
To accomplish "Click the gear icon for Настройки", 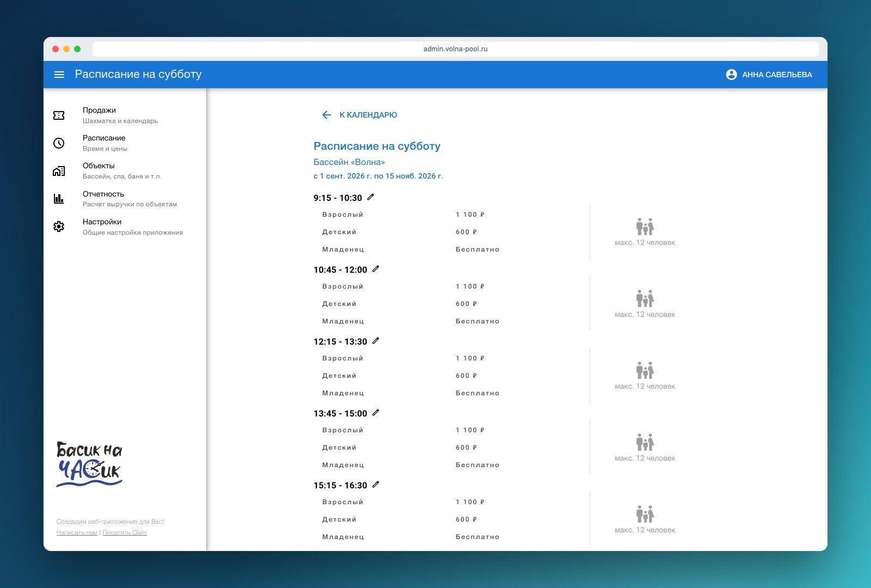I will point(59,226).
